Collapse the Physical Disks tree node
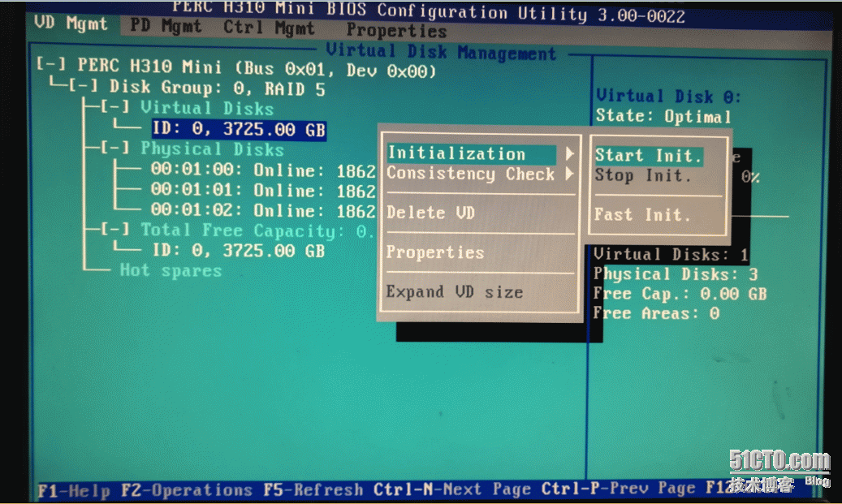The image size is (842, 504). coord(114,149)
